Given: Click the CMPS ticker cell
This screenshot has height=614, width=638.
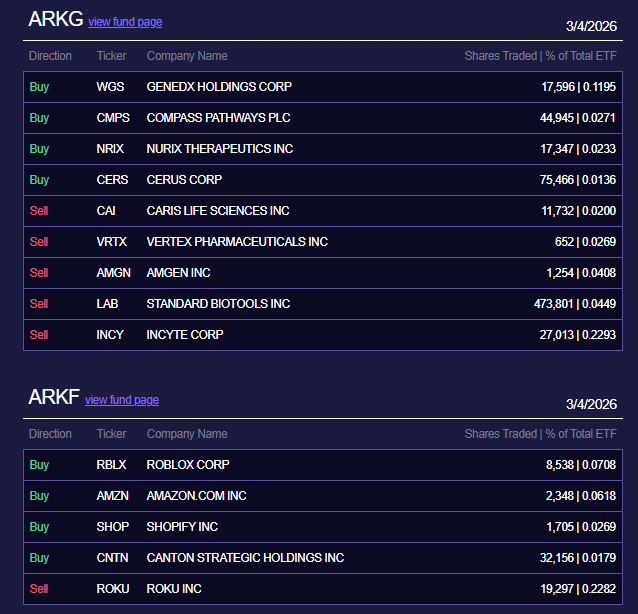Looking at the screenshot, I should click(x=113, y=118).
